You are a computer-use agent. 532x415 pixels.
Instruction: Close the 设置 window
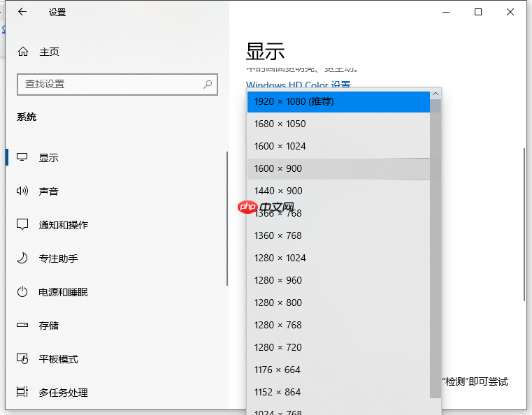coord(510,12)
